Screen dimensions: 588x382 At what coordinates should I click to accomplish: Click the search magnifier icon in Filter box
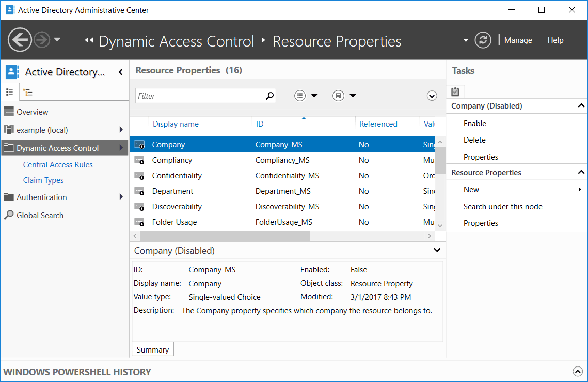269,96
